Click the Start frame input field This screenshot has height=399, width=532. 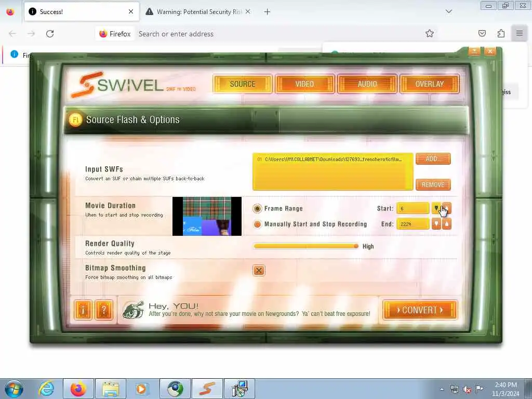[x=413, y=208]
